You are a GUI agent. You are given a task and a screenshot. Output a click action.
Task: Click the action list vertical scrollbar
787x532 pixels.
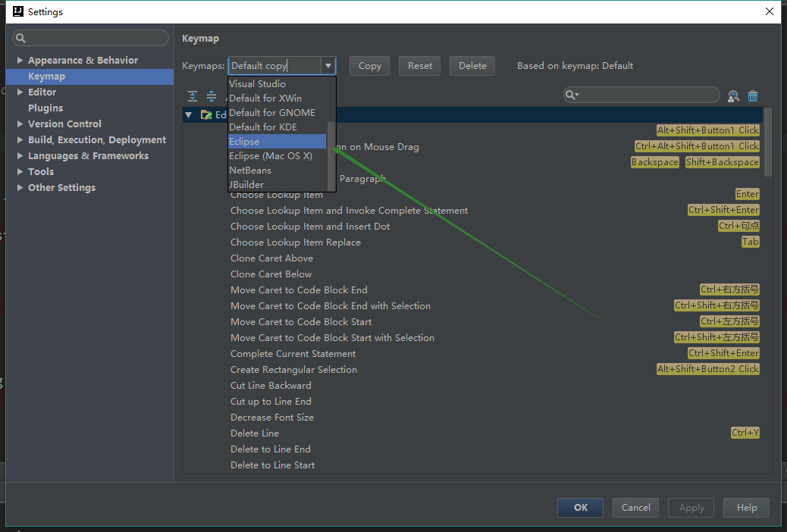click(767, 142)
